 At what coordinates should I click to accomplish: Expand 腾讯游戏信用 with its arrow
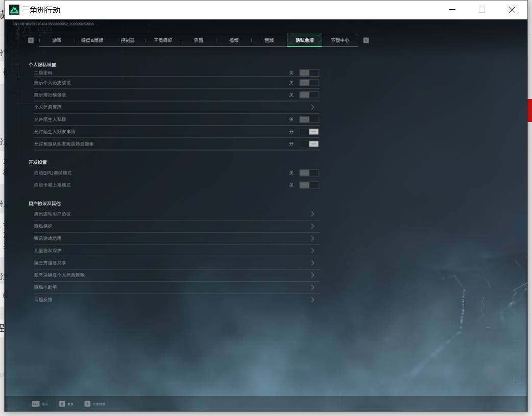point(312,238)
